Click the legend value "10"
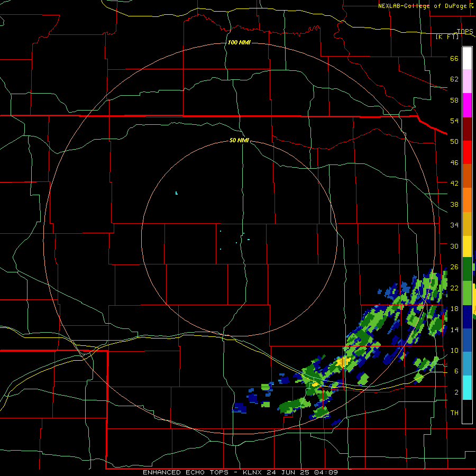 coord(454,351)
